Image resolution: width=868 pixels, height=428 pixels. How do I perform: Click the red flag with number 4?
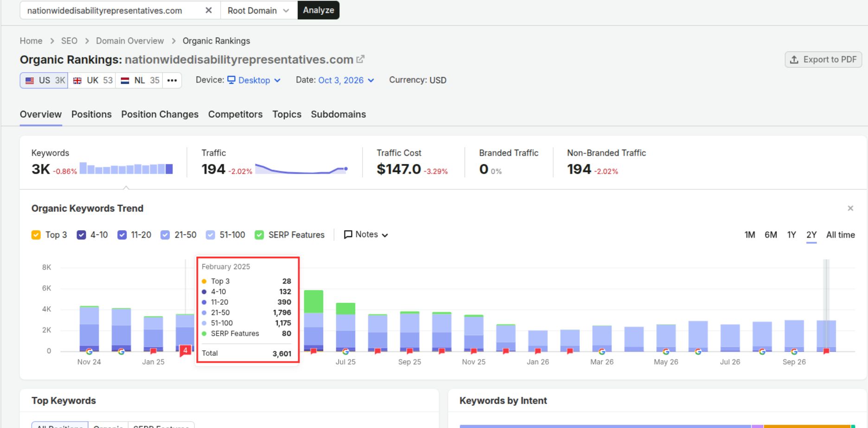coord(185,351)
